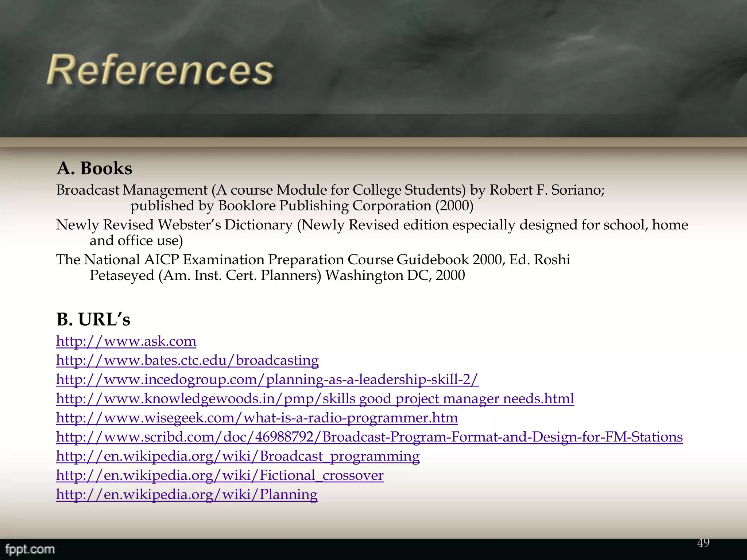Click the Petaseyed Washington DC, 2000 line
The height and width of the screenshot is (560, 747).
tap(277, 275)
